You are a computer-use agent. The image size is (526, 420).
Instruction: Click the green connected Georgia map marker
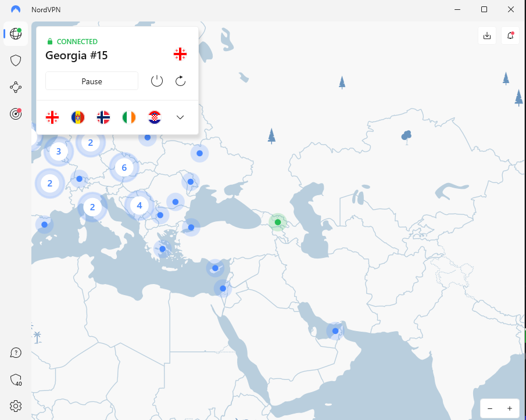278,222
